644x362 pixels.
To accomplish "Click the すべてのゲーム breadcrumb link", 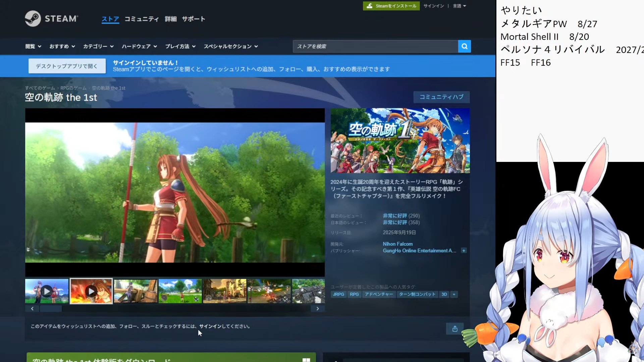I will [40, 88].
